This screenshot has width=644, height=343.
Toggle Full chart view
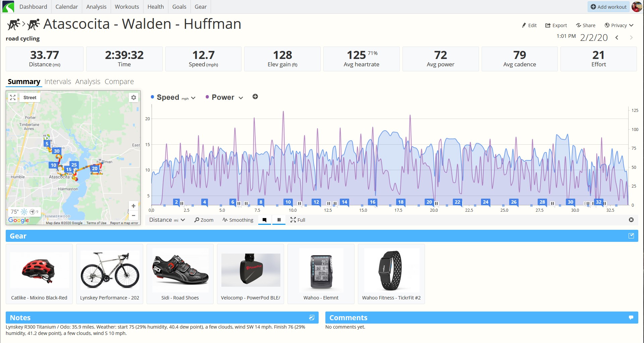[298, 220]
